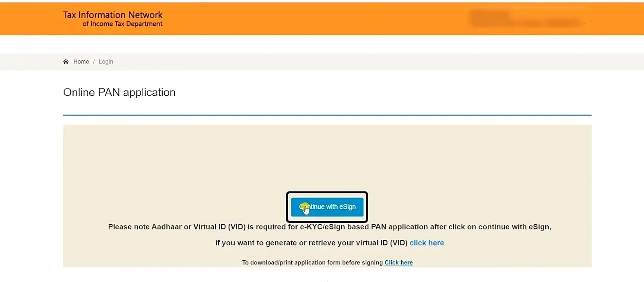Screen dimensions: 644x282
Task: Click the generate or retrieve virtual ID text
Action: (312, 243)
